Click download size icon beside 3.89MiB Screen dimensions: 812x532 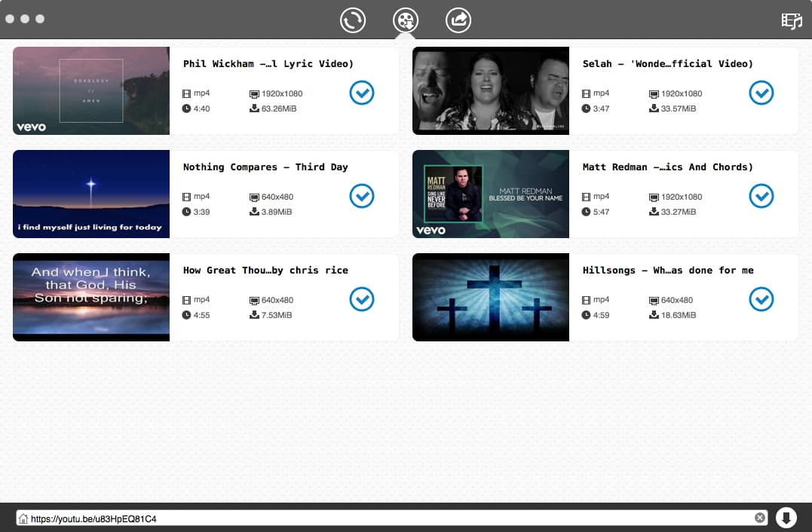[254, 211]
